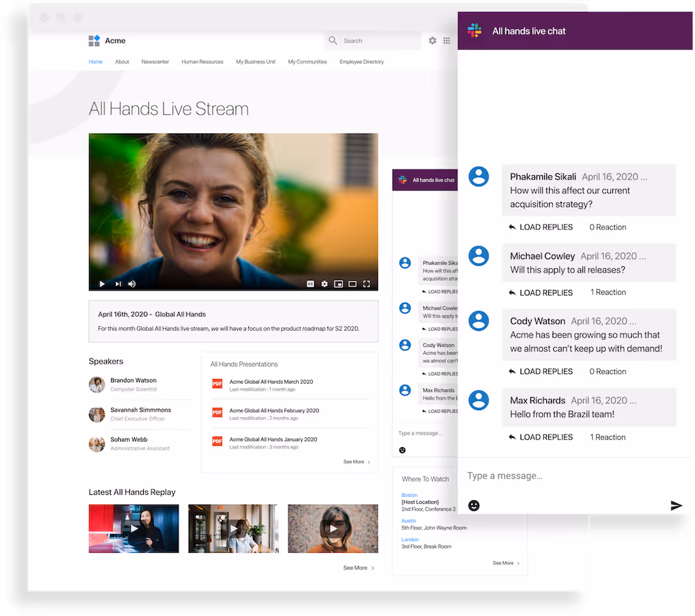This screenshot has width=695, height=616.
Task: Expand See More in Where To Watch
Action: click(x=502, y=563)
